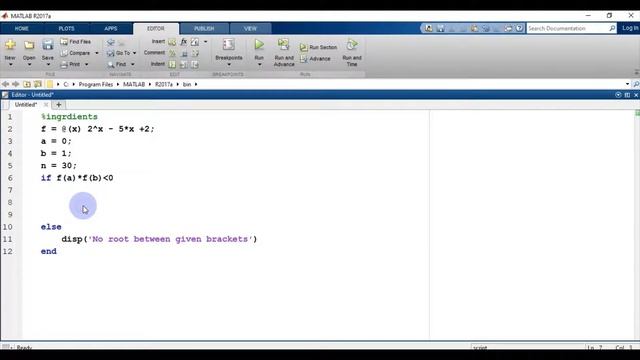Screen dimensions: 640x360
Task: Click R2017a folder in the path bar
Action: click(164, 84)
